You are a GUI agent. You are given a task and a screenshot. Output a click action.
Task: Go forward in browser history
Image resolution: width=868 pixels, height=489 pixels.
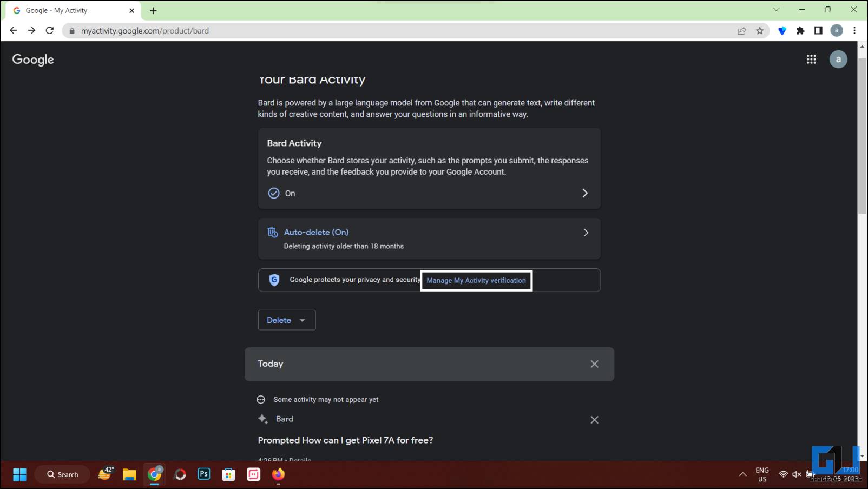point(31,30)
